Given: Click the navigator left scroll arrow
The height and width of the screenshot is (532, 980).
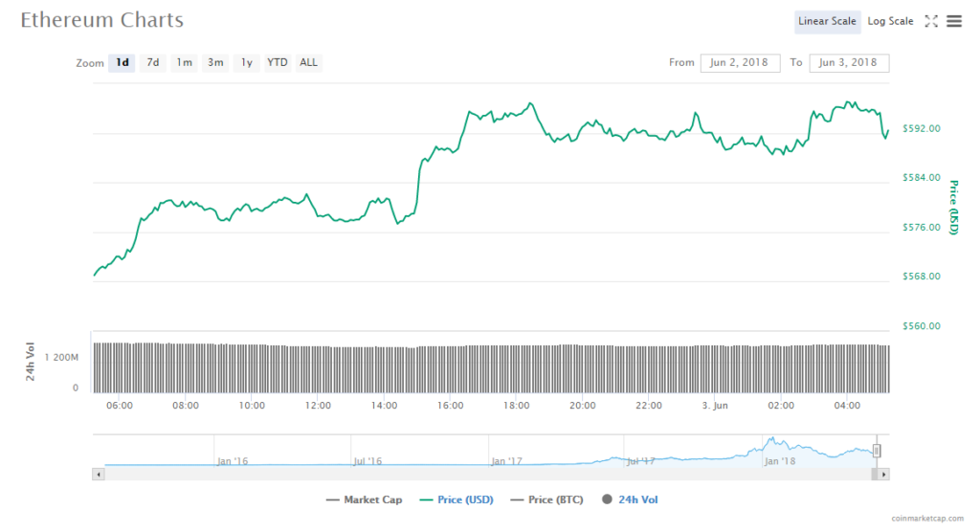Looking at the screenshot, I should pyautogui.click(x=98, y=474).
